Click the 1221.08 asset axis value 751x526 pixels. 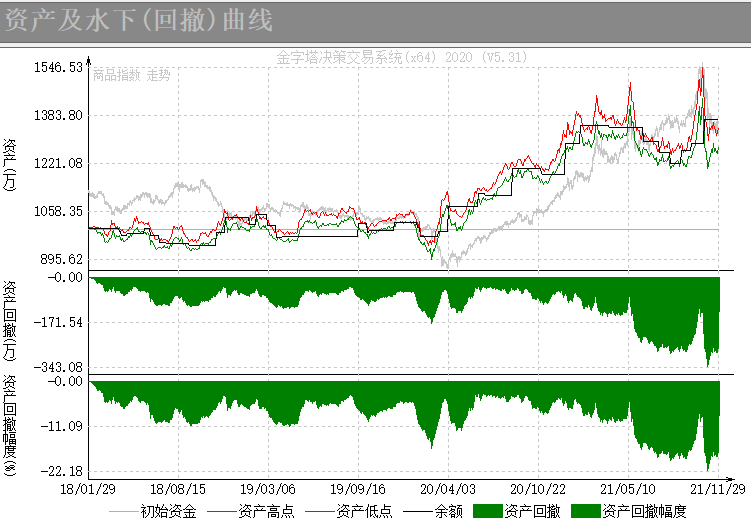tap(58, 163)
